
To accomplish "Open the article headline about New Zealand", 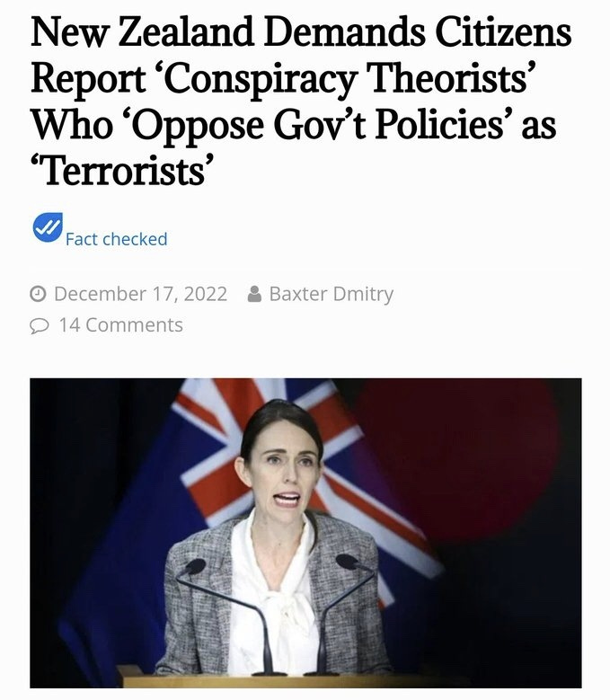I will [x=301, y=102].
